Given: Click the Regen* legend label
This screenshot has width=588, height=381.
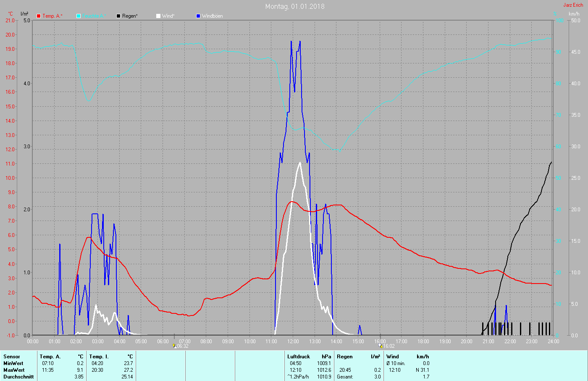Looking at the screenshot, I should pos(130,16).
